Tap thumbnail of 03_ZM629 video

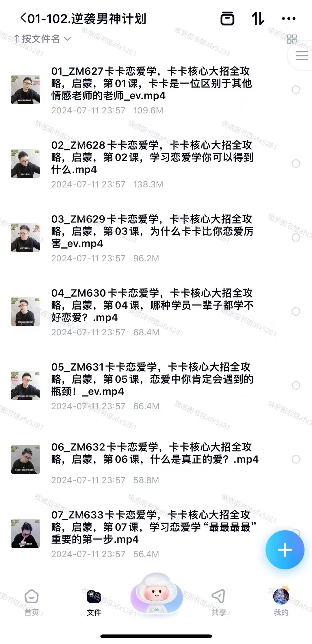tap(25, 237)
